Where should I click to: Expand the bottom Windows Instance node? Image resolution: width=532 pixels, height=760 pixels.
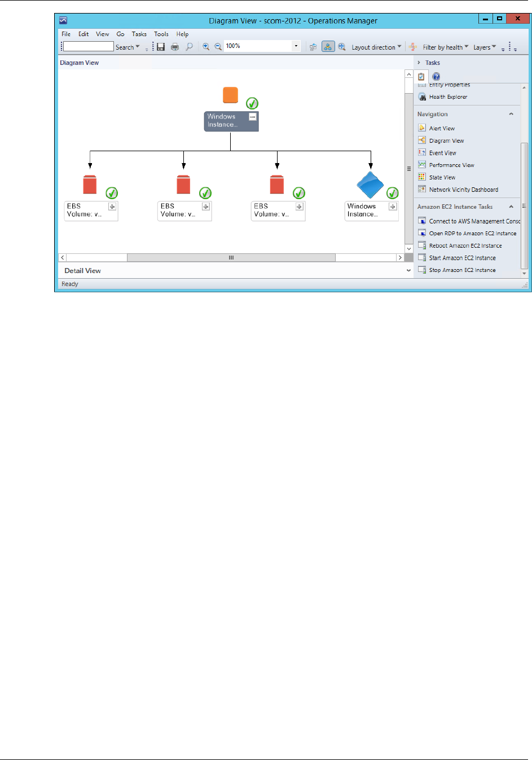click(x=393, y=207)
